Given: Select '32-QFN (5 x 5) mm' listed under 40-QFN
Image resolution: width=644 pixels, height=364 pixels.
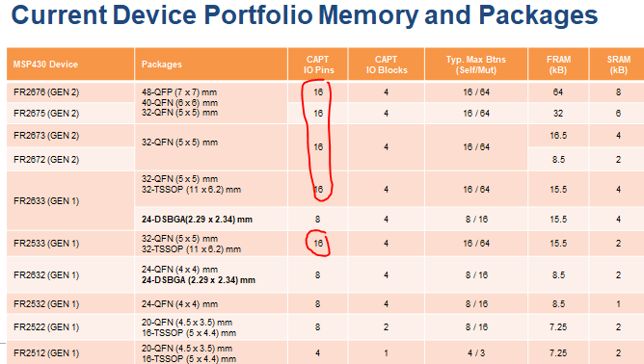Looking at the screenshot, I should click(x=179, y=113).
